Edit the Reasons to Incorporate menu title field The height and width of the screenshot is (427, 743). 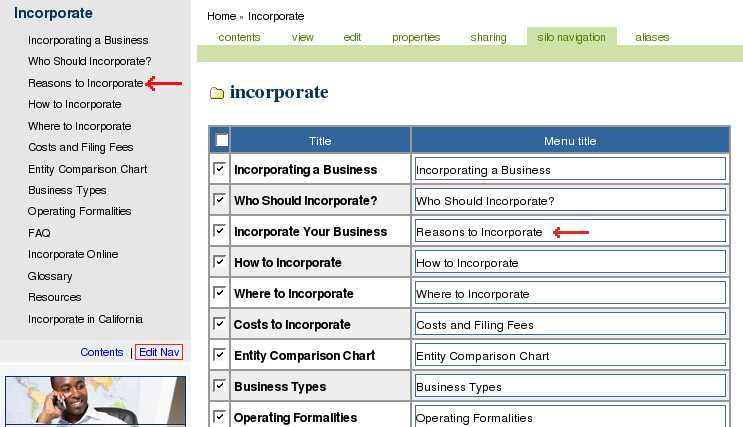[x=570, y=232]
